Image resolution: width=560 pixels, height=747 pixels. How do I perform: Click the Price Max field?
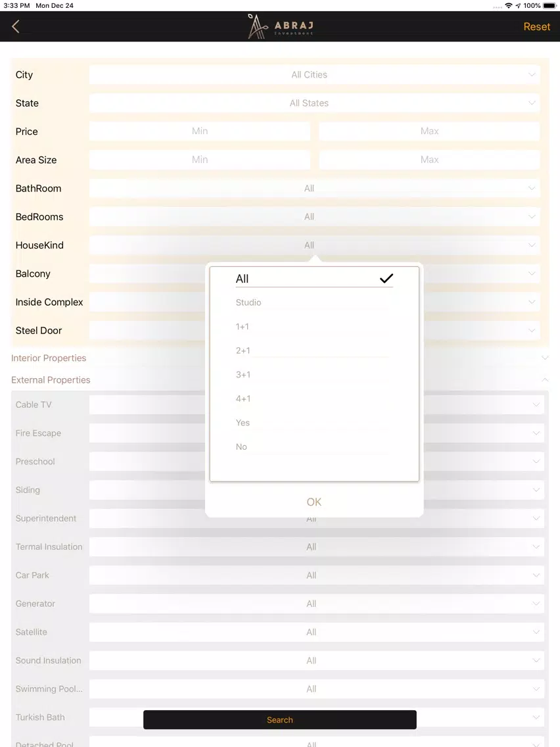click(x=429, y=131)
